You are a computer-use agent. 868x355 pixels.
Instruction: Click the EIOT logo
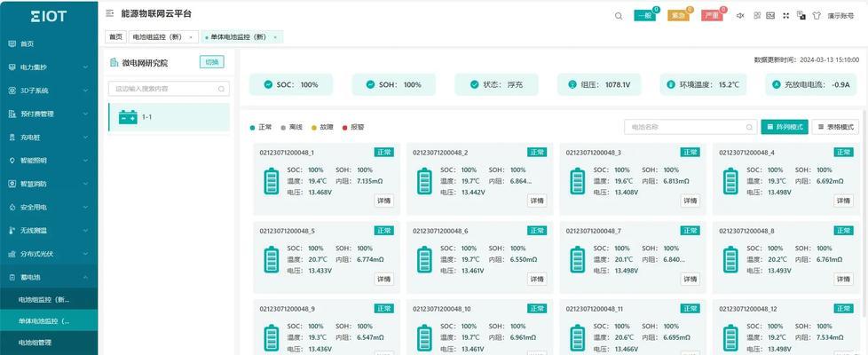point(49,17)
